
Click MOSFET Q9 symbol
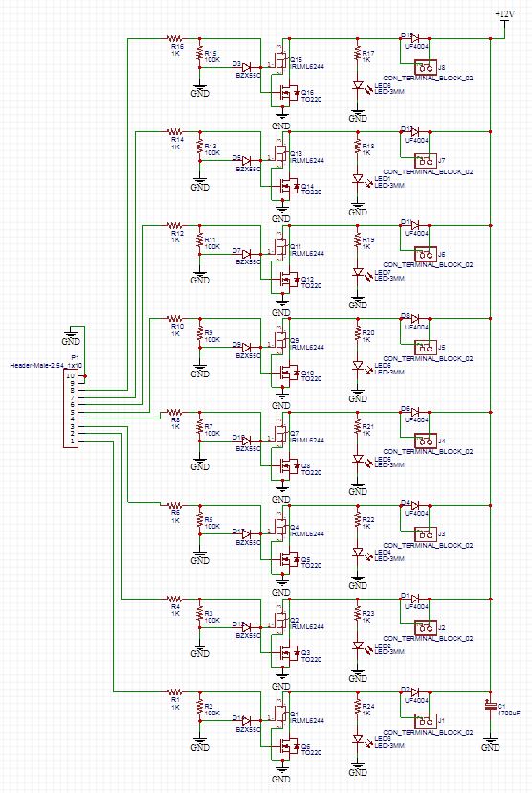[278, 340]
